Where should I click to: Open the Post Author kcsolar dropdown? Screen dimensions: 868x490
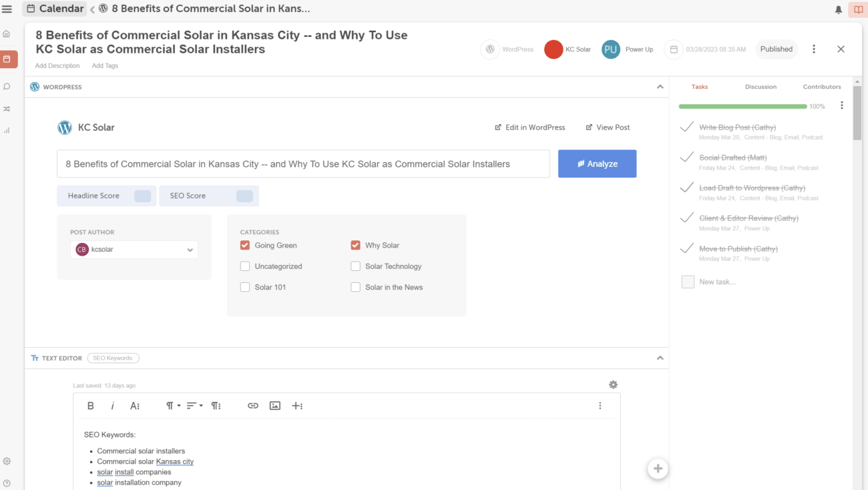134,250
